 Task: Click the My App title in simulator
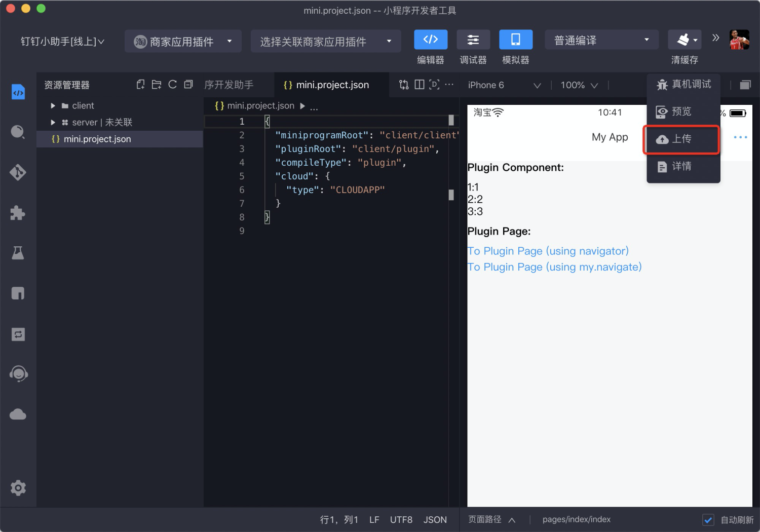(x=610, y=137)
